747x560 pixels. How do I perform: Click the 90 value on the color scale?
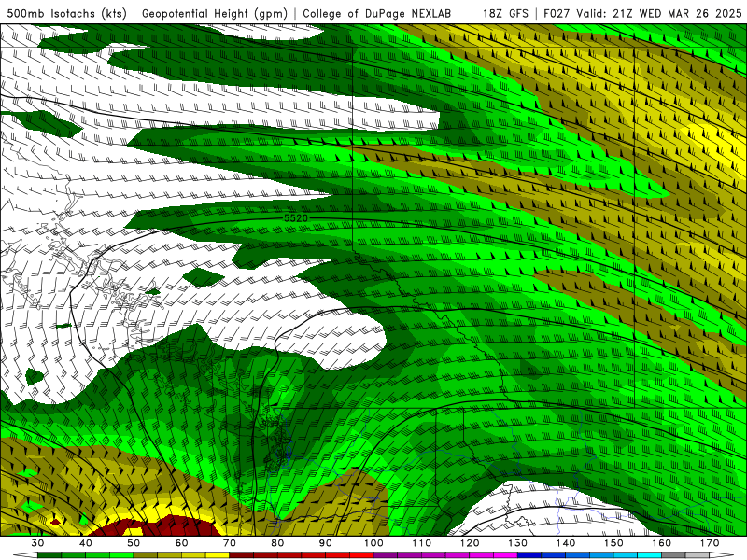tap(325, 543)
